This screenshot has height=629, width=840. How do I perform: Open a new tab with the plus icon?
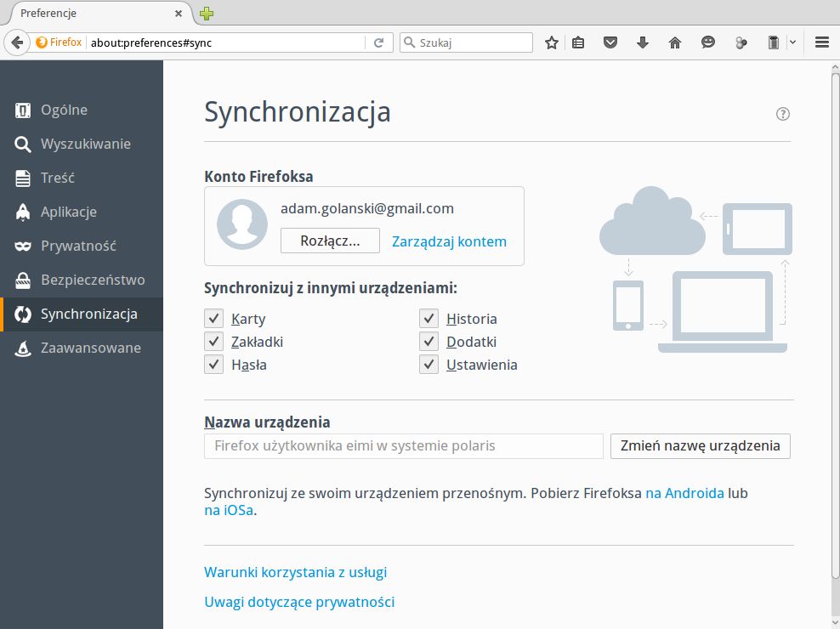click(207, 14)
